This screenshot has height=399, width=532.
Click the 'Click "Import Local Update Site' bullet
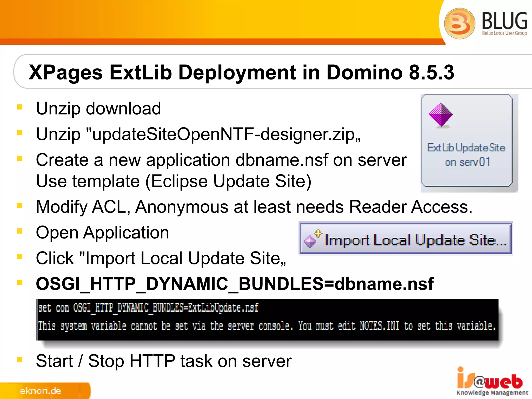(x=161, y=258)
